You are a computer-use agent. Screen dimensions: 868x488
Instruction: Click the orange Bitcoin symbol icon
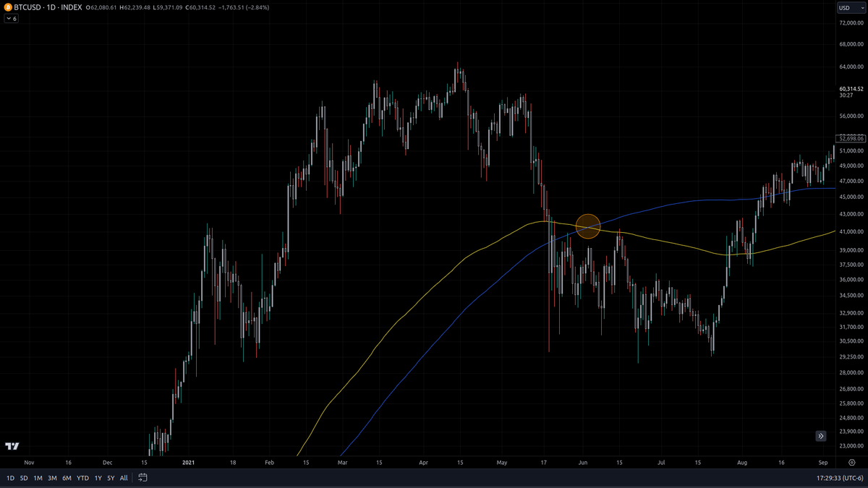coord(8,7)
